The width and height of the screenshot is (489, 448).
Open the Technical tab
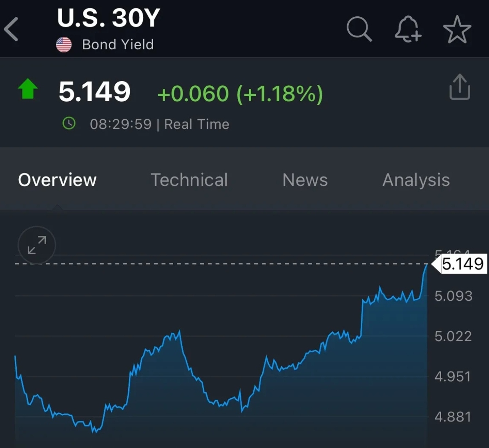189,180
